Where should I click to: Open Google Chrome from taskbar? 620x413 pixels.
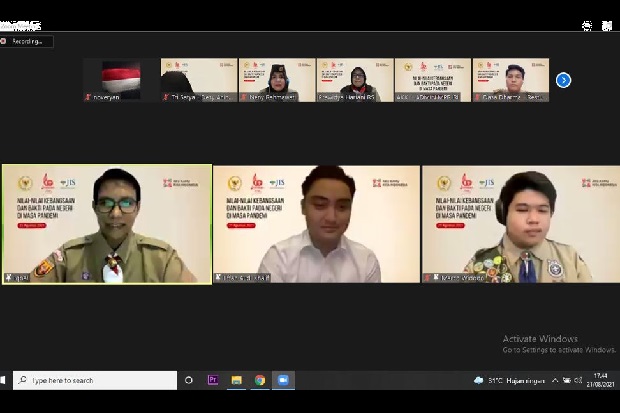260,380
